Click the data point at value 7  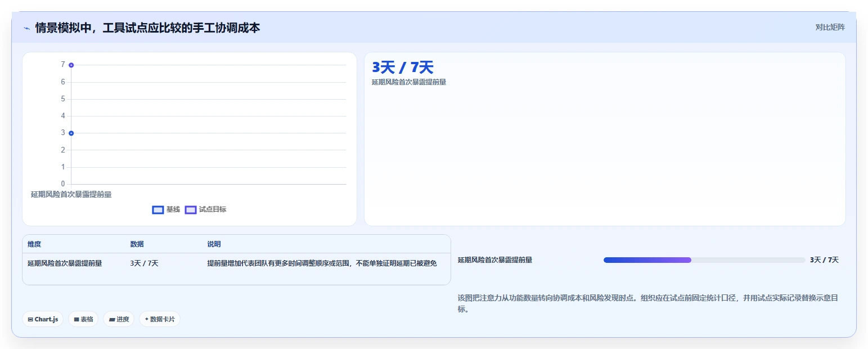[x=71, y=65]
